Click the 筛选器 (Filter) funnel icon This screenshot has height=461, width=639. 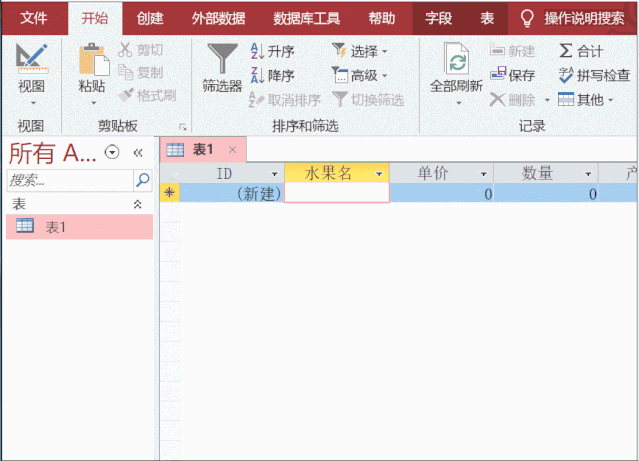(221, 62)
